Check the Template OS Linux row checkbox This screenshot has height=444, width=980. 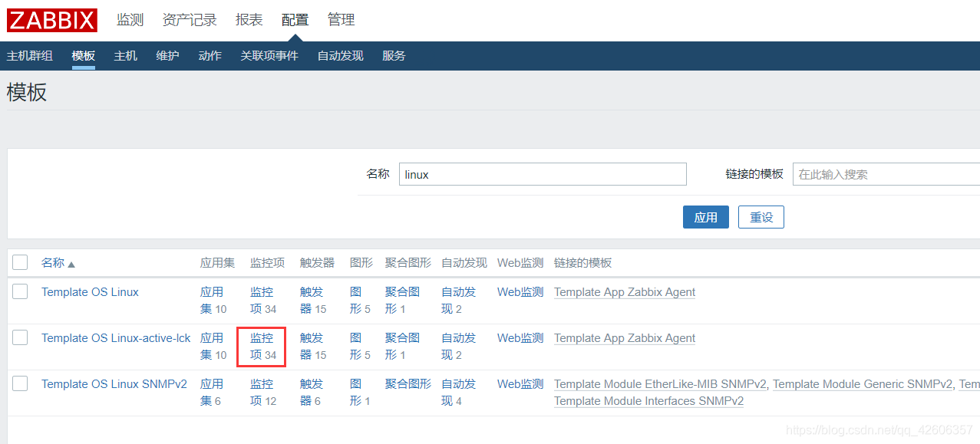point(20,291)
